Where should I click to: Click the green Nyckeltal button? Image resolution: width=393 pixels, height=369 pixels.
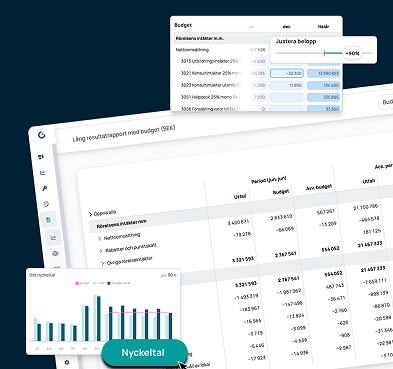click(144, 353)
